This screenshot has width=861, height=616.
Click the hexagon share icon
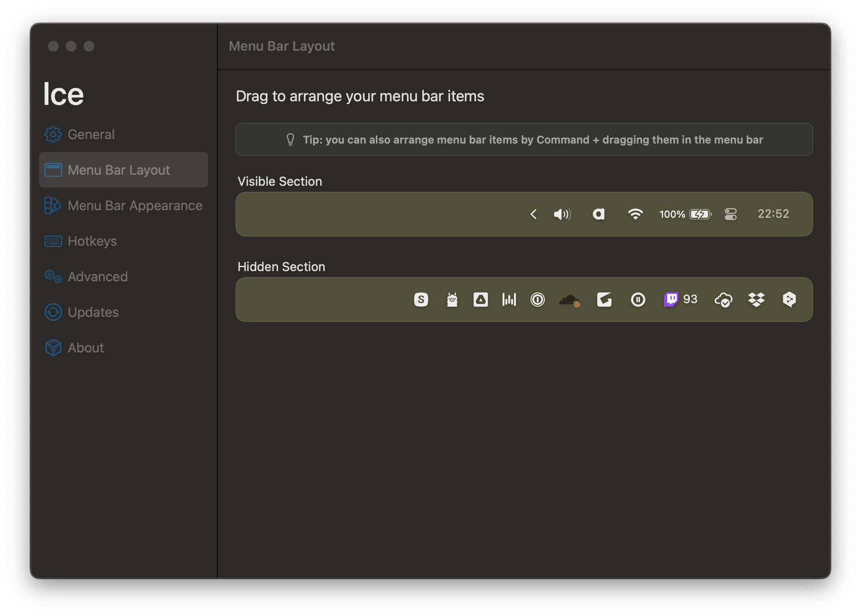(x=789, y=300)
